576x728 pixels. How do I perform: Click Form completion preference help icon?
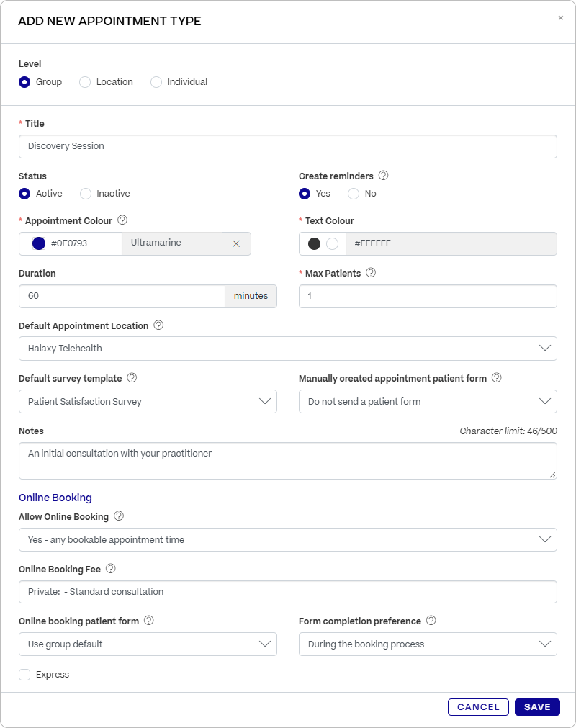[431, 620]
